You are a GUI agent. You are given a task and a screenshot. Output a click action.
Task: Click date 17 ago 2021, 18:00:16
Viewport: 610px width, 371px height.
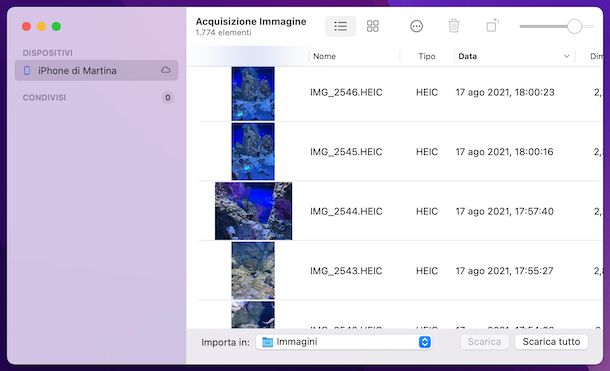point(504,152)
